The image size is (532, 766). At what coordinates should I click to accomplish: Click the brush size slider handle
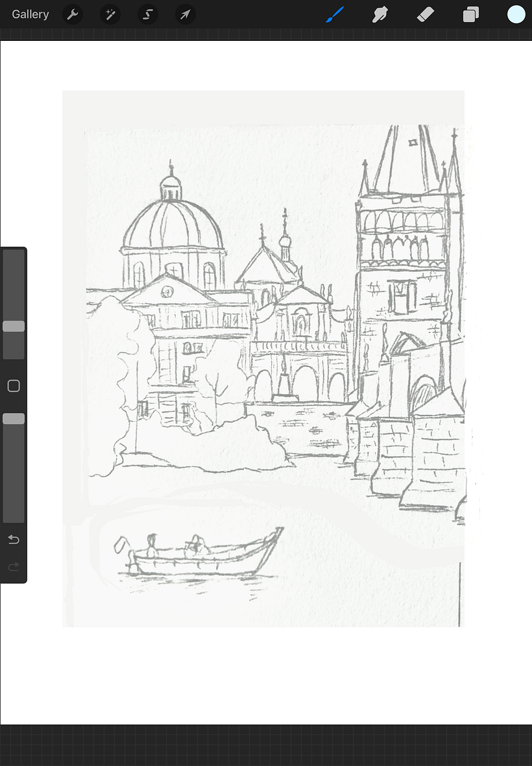point(14,327)
